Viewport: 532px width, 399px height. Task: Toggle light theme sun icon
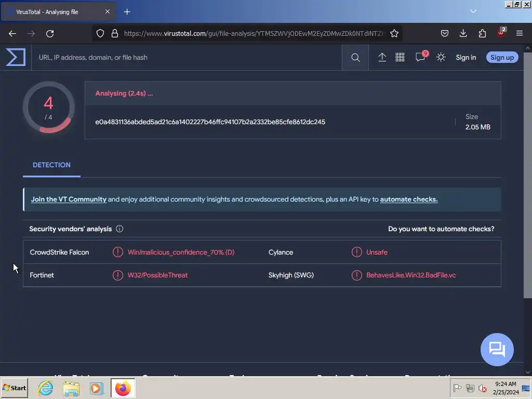(x=441, y=57)
